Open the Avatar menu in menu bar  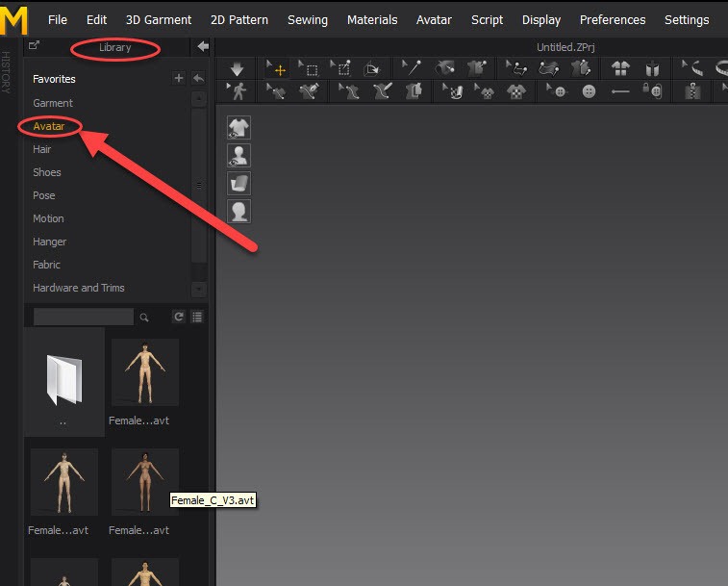pos(434,20)
